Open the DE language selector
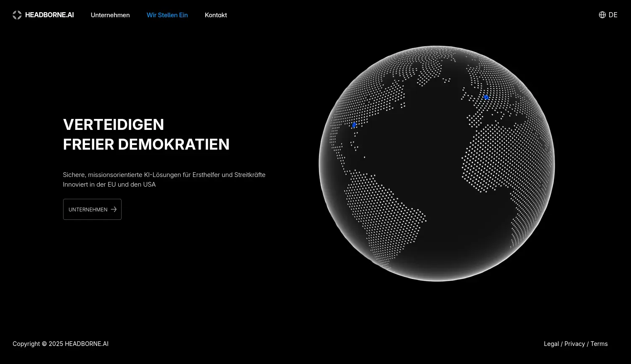This screenshot has width=631, height=364. click(608, 15)
